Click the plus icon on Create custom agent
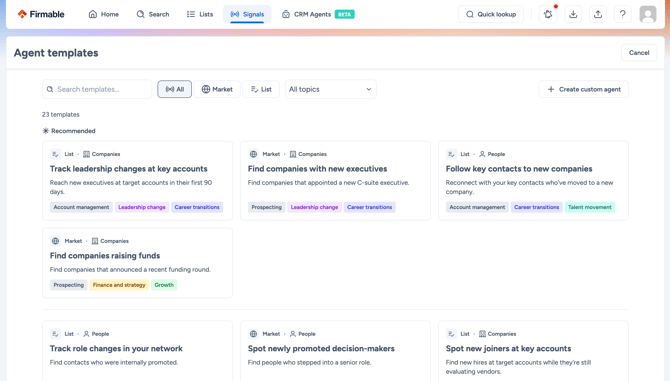Viewport: 670px width, 381px height. [x=551, y=89]
